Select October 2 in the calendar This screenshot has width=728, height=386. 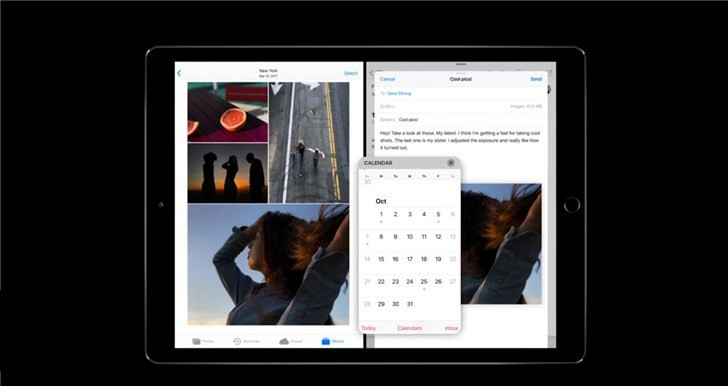click(395, 215)
